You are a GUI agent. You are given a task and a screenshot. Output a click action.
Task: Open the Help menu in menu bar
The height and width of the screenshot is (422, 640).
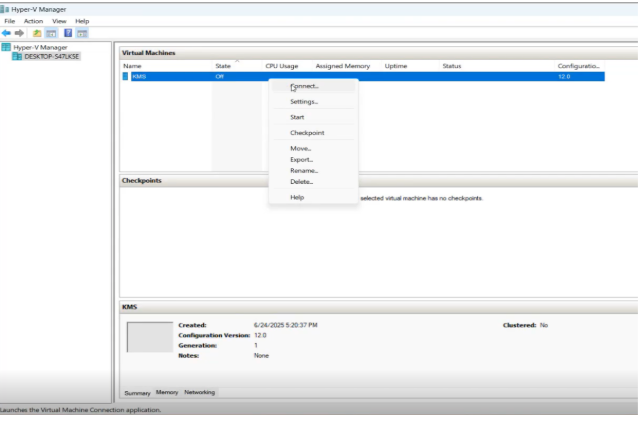point(82,21)
